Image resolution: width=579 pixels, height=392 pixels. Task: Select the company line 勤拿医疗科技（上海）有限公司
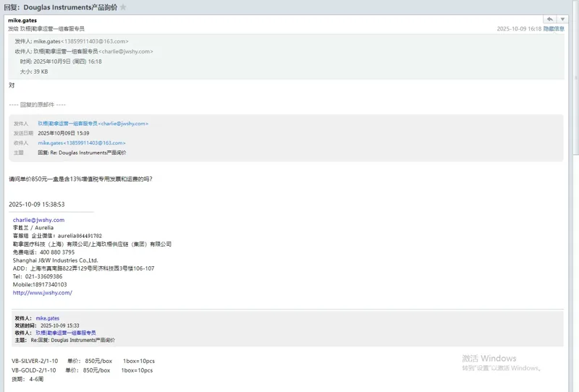(x=92, y=244)
